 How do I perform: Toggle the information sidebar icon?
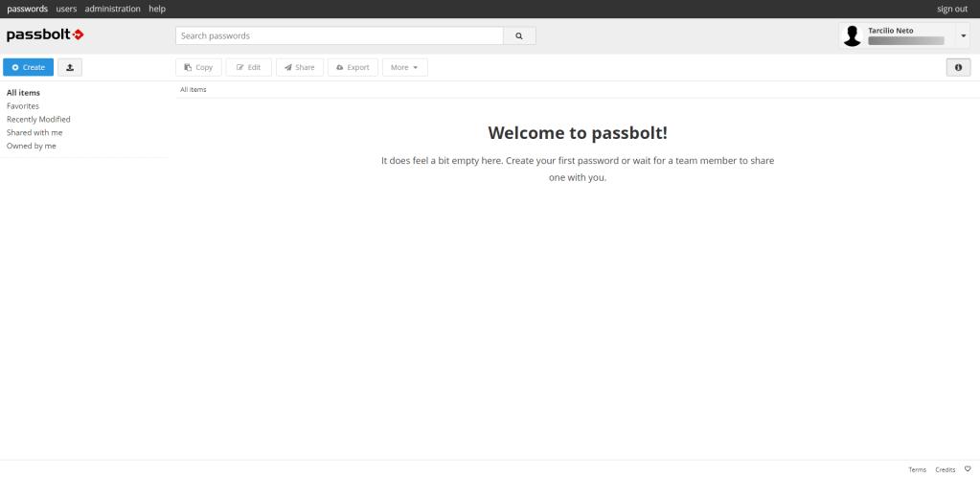957,67
